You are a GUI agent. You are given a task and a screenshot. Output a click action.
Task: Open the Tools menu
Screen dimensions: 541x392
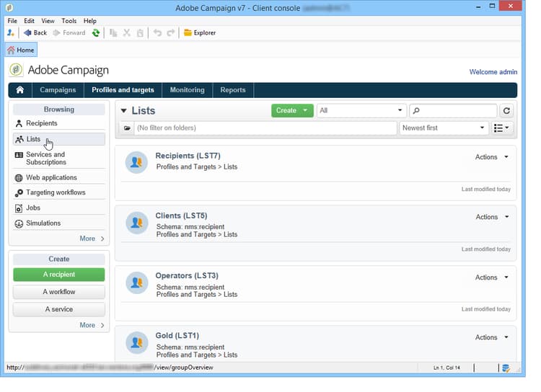tap(69, 21)
